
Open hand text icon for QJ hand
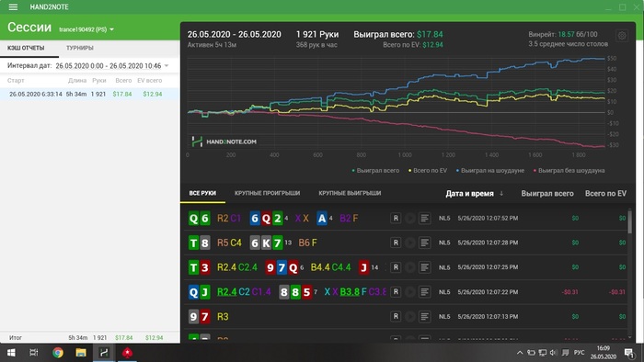pos(425,292)
